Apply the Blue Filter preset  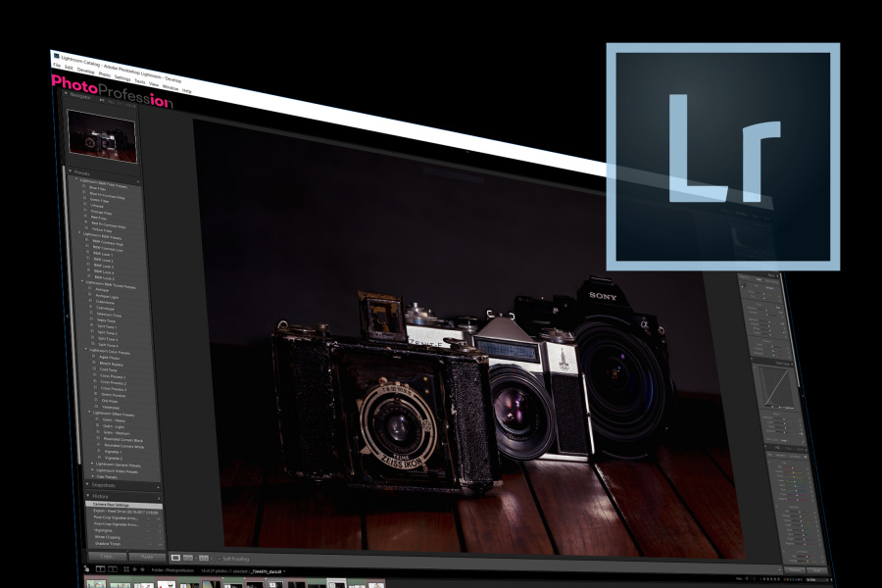tap(98, 188)
